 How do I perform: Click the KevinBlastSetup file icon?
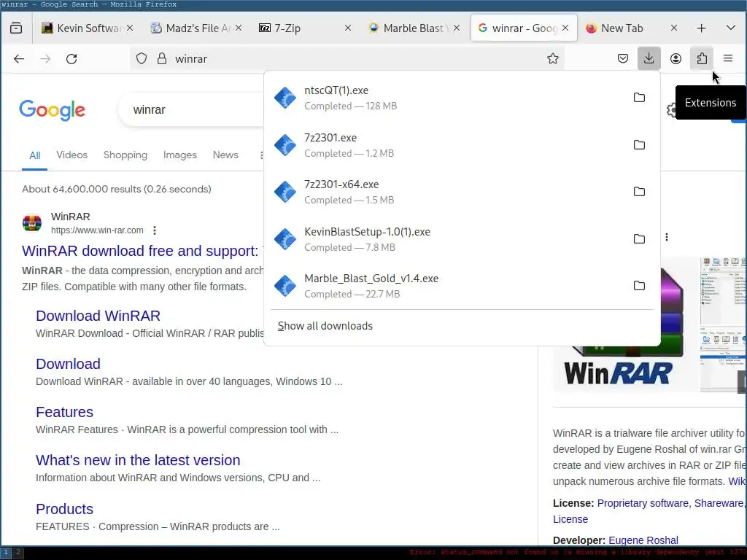[285, 238]
